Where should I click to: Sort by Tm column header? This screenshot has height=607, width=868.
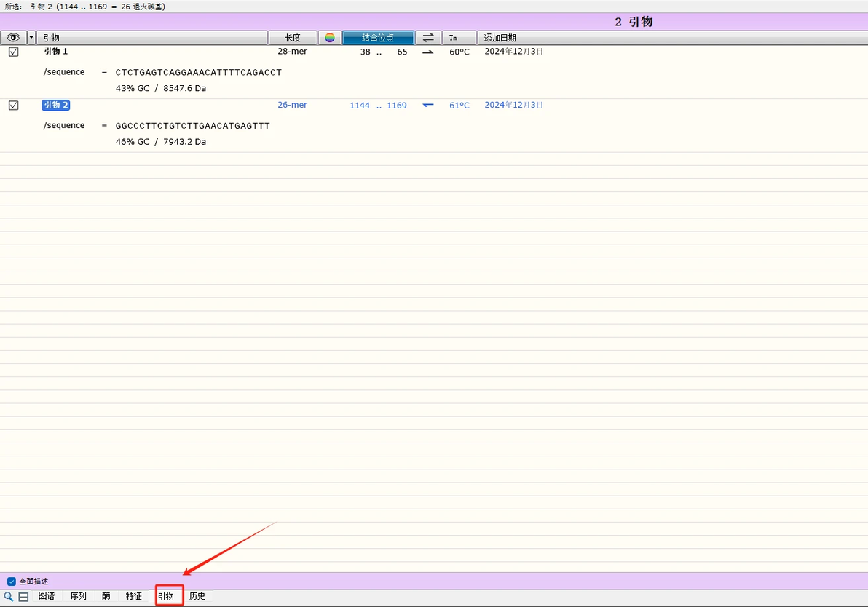tap(459, 38)
